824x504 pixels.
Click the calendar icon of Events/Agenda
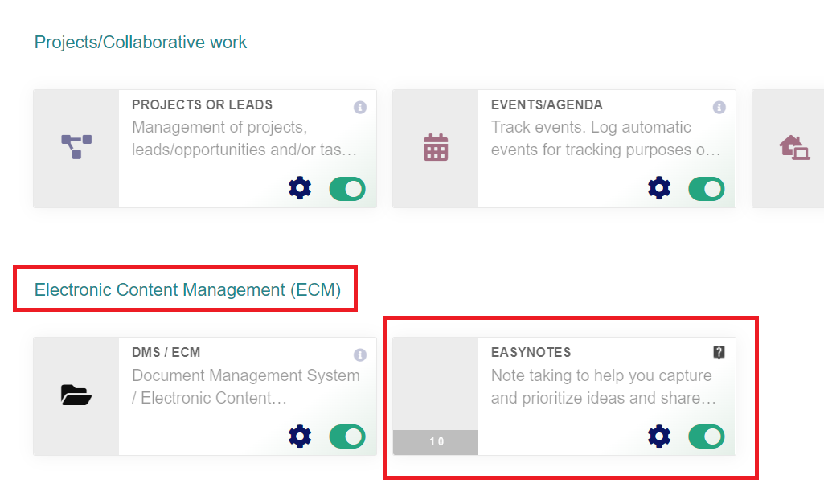(436, 147)
